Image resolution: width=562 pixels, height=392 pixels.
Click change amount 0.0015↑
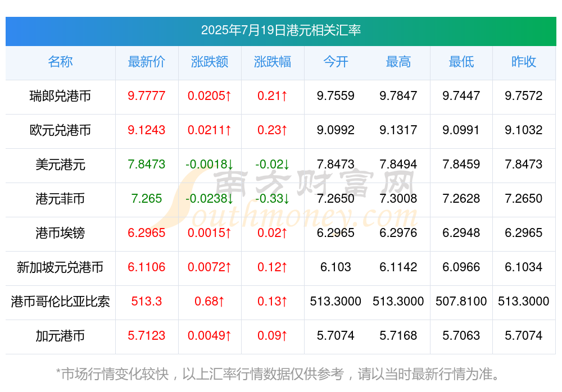pyautogui.click(x=209, y=233)
